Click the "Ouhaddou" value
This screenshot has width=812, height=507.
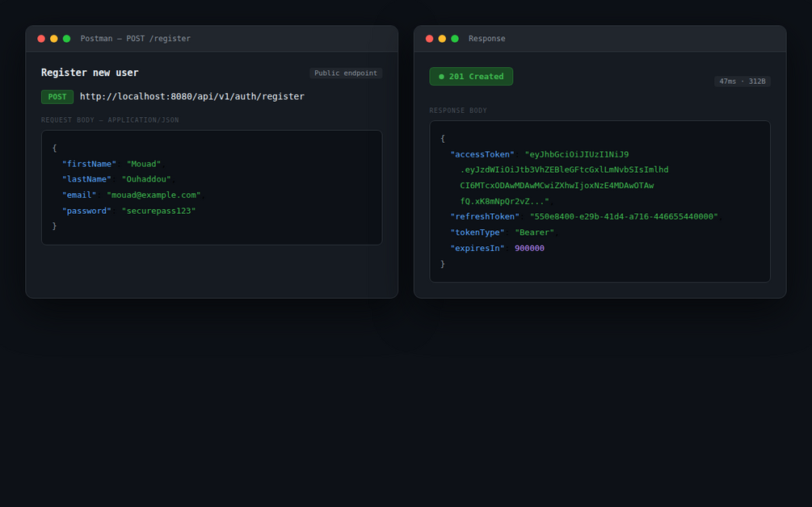coord(146,179)
